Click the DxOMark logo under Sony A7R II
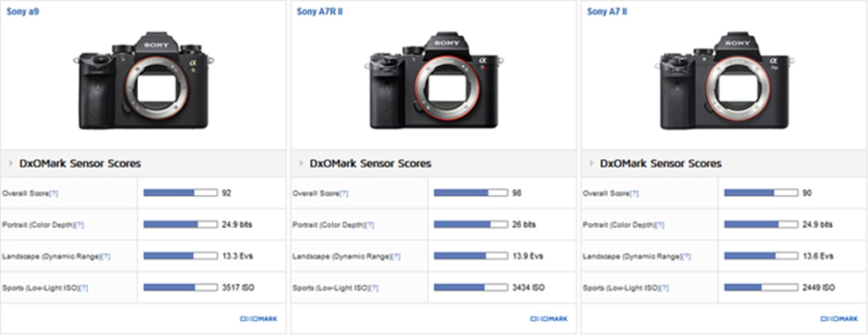This screenshot has height=335, width=868. (549, 319)
